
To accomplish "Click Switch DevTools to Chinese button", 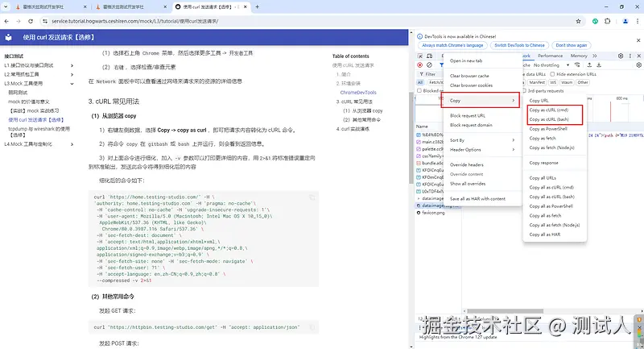I will 519,45.
